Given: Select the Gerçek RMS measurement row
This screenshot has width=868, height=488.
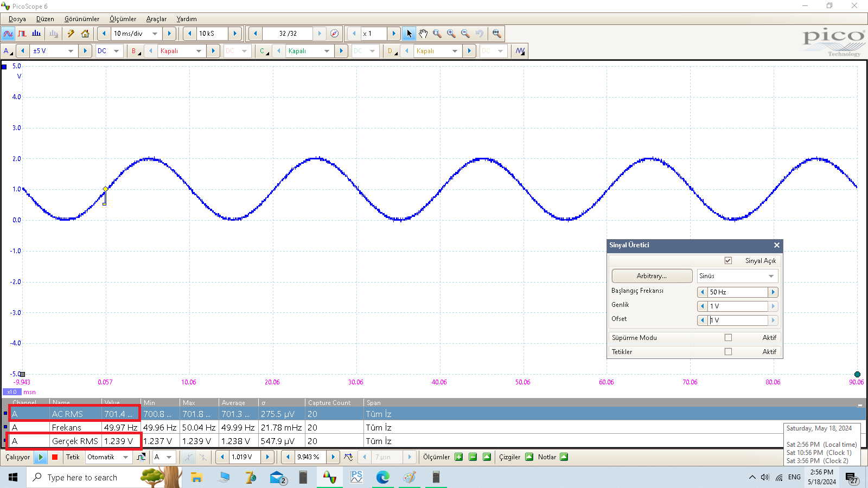Looking at the screenshot, I should click(x=433, y=441).
